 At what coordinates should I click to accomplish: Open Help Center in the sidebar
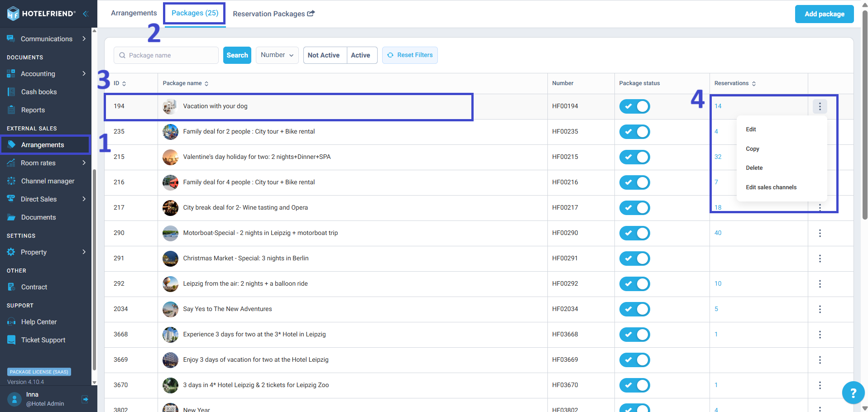tap(39, 322)
